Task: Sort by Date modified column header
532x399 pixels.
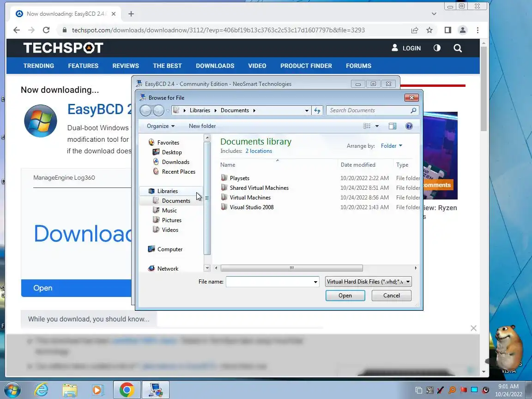Action: pyautogui.click(x=358, y=164)
